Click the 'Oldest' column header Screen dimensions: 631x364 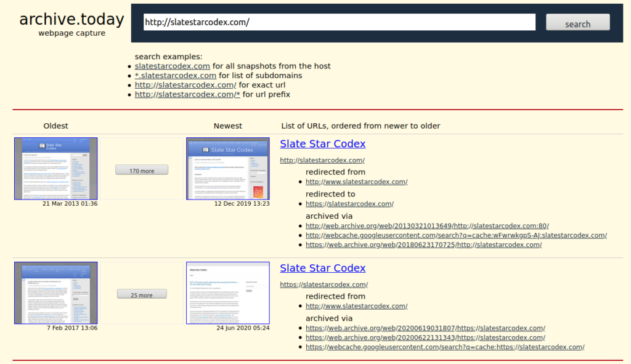pos(55,126)
